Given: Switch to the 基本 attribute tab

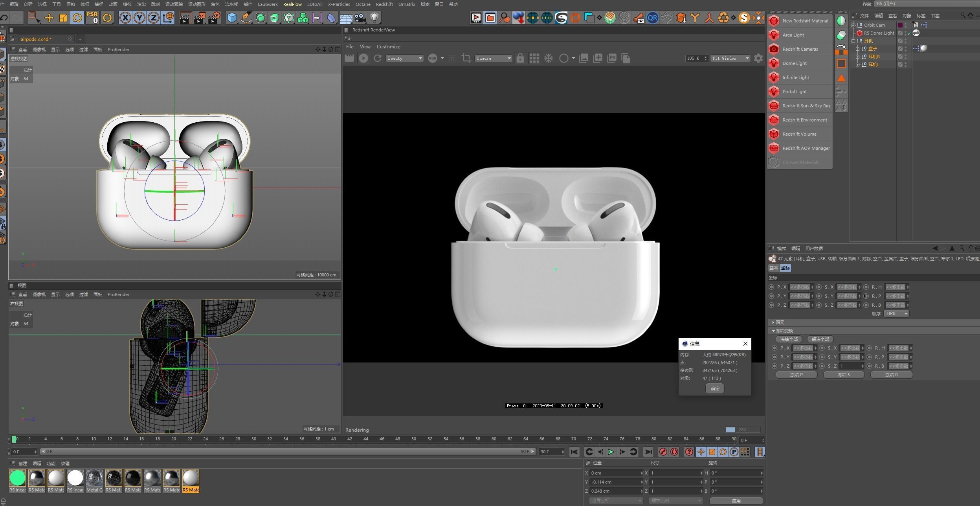Looking at the screenshot, I should 774,268.
